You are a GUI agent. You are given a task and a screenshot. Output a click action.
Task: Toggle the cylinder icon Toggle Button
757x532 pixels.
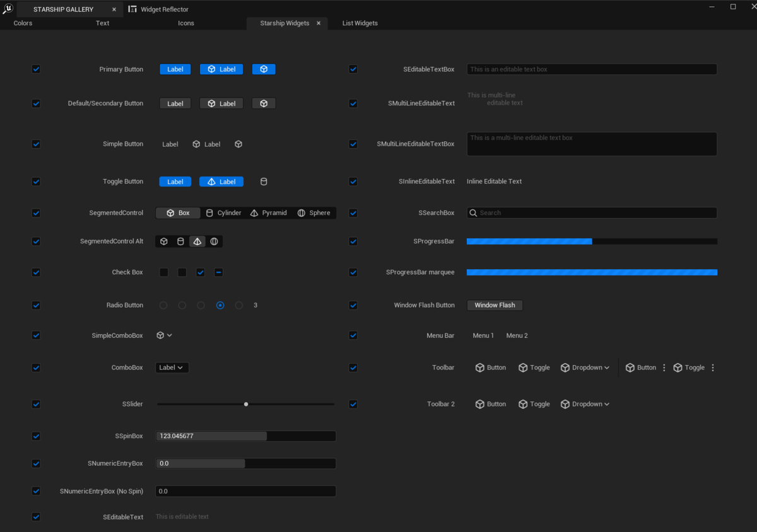coord(264,182)
